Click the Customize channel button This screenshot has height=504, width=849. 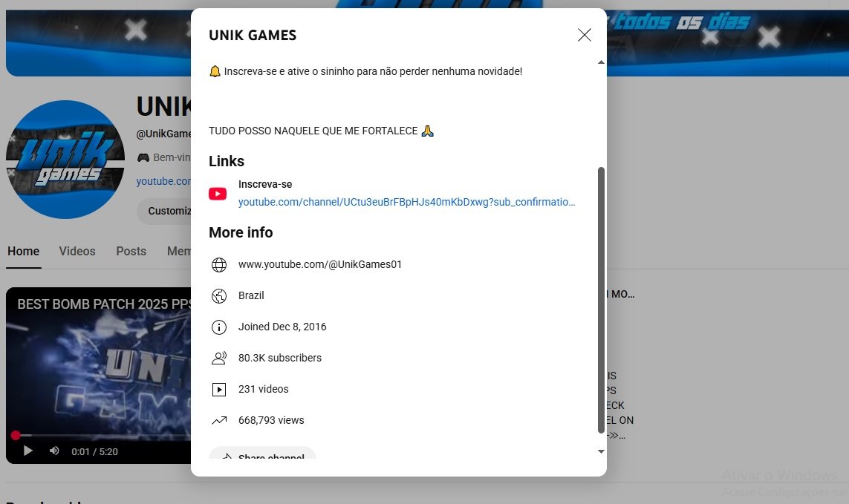[163, 211]
